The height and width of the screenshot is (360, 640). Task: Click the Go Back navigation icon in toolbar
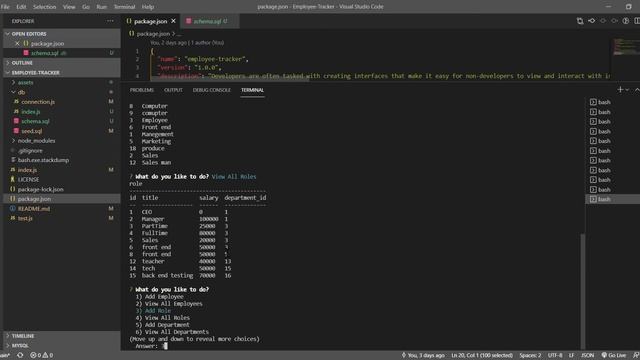pyautogui.click(x=591, y=21)
